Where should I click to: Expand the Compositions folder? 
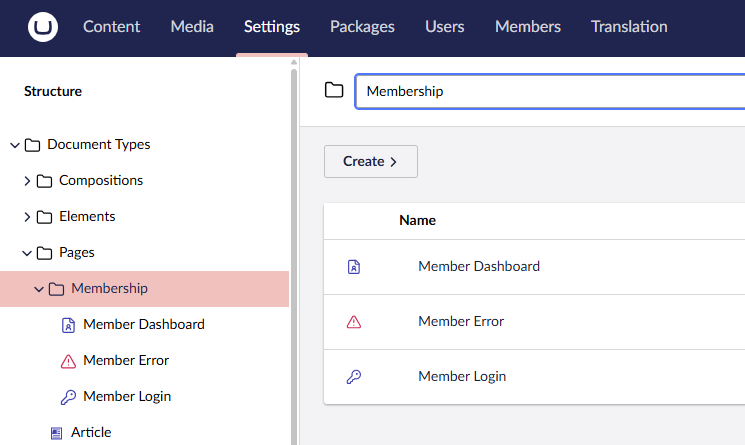click(27, 181)
